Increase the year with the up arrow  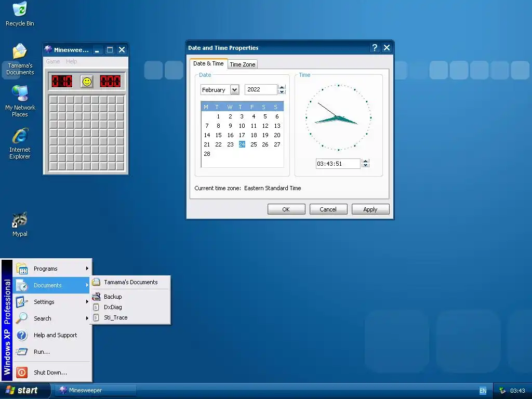click(282, 87)
